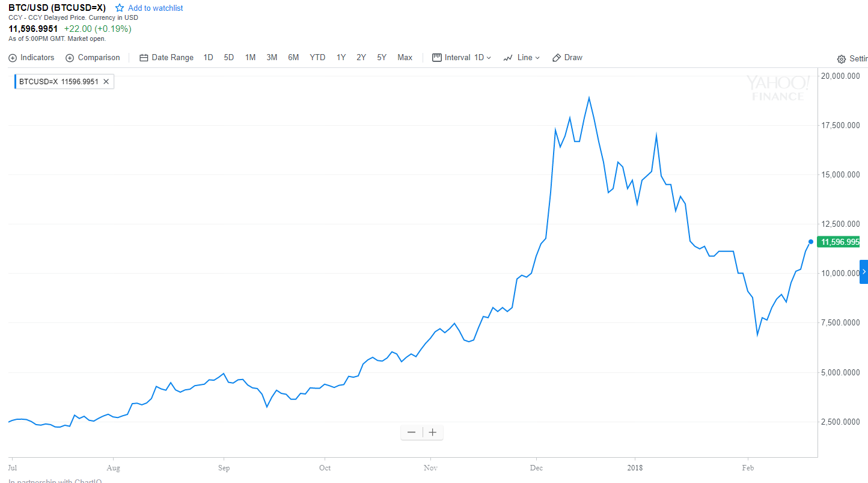Expand the Interval 1D dropdown
The image size is (868, 483).
[462, 58]
